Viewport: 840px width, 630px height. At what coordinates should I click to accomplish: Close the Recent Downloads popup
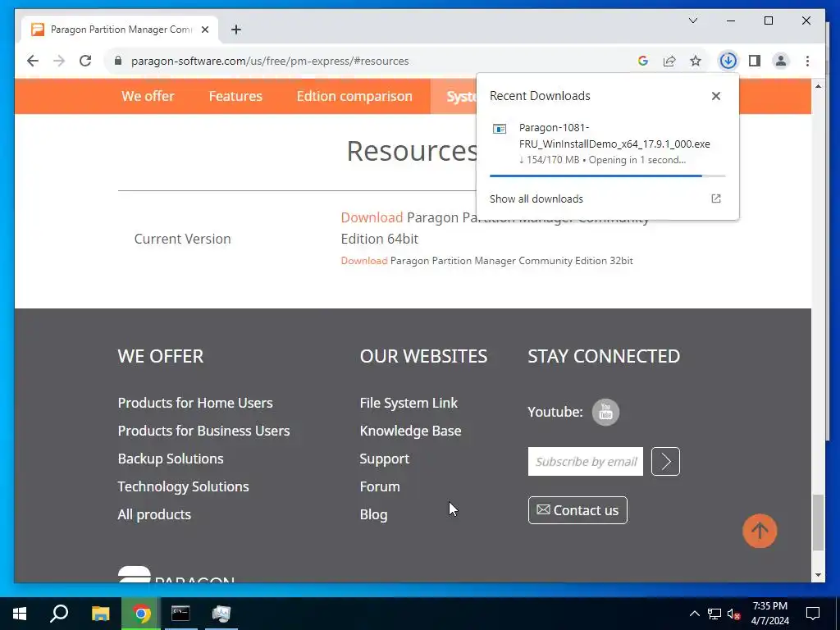716,96
